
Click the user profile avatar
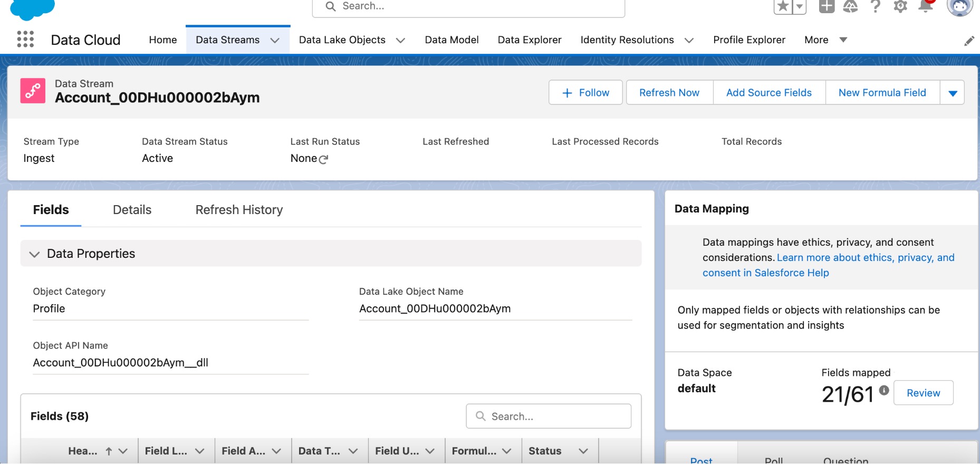click(x=959, y=6)
